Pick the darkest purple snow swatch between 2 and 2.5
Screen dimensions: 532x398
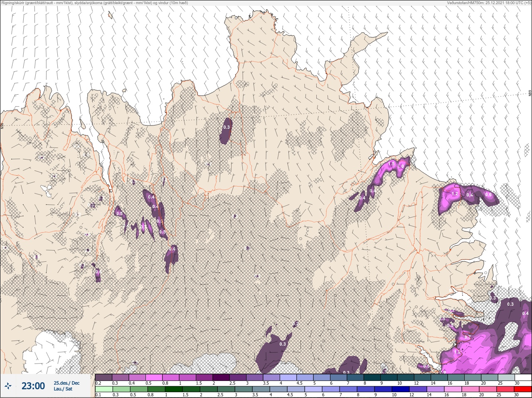(x=221, y=377)
